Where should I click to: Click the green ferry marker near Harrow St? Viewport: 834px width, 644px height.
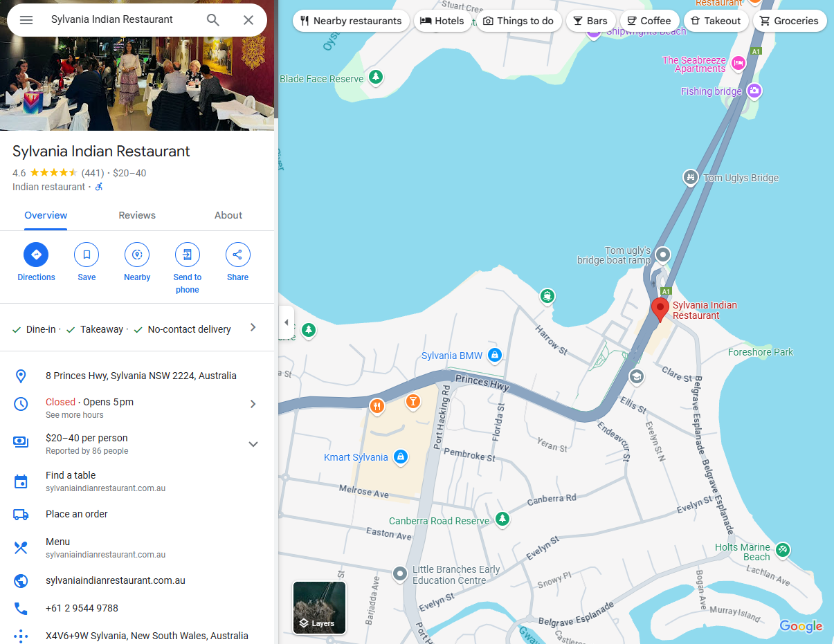tap(547, 296)
